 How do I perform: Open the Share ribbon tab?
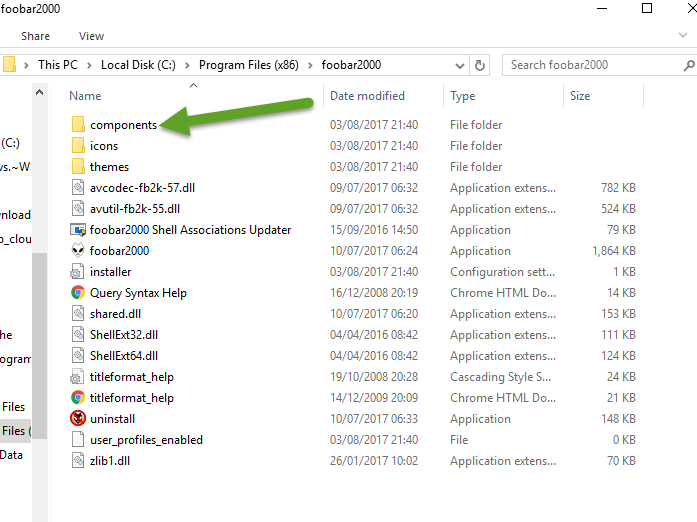tap(35, 36)
